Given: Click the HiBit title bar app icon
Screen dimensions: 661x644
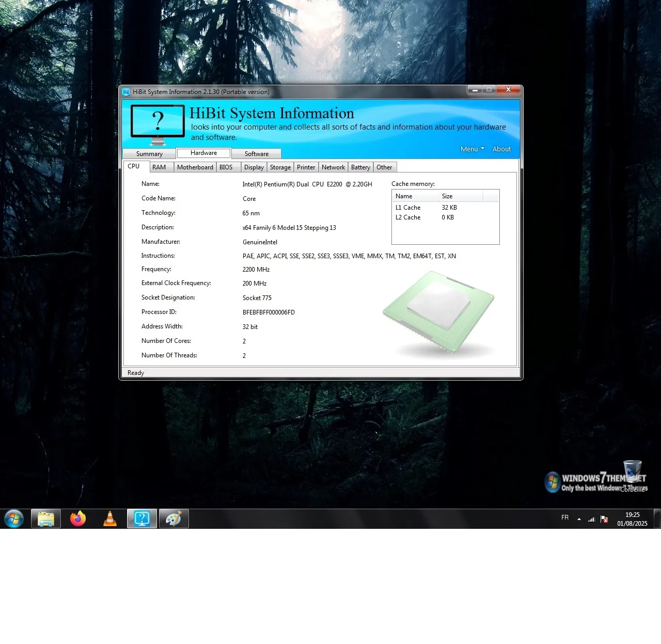Looking at the screenshot, I should 126,92.
